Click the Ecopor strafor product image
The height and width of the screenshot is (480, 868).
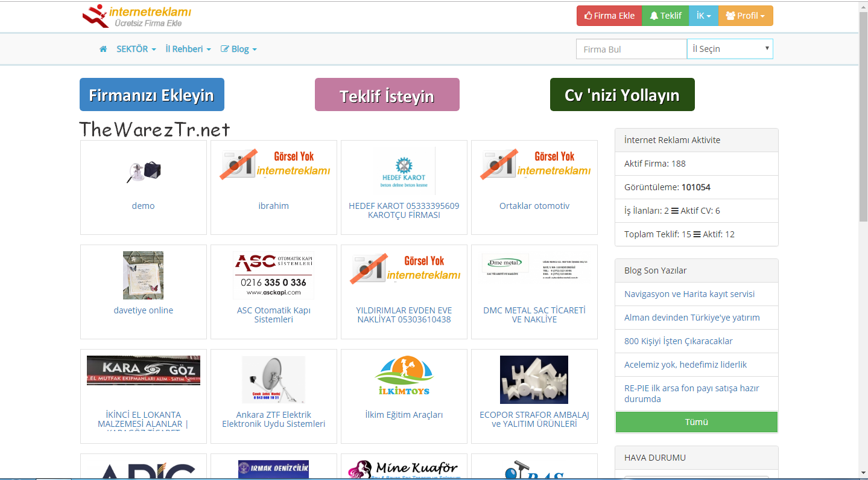[534, 379]
